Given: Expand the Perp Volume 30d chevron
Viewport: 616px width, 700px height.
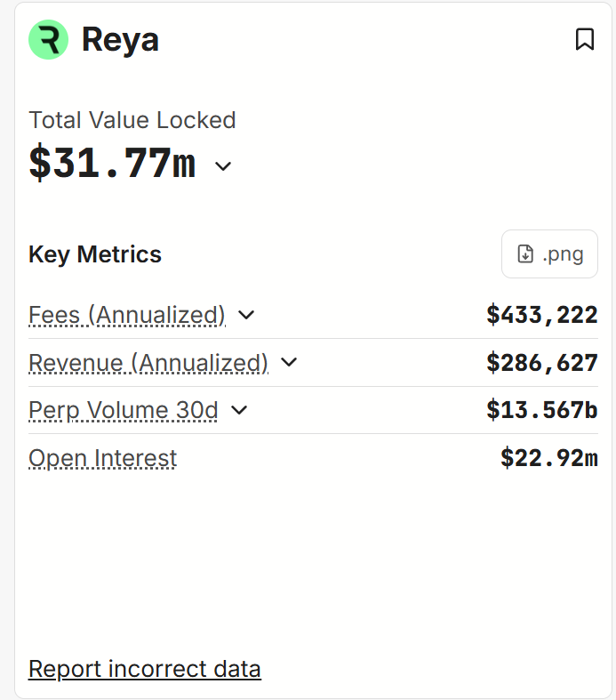Looking at the screenshot, I should pos(239,410).
